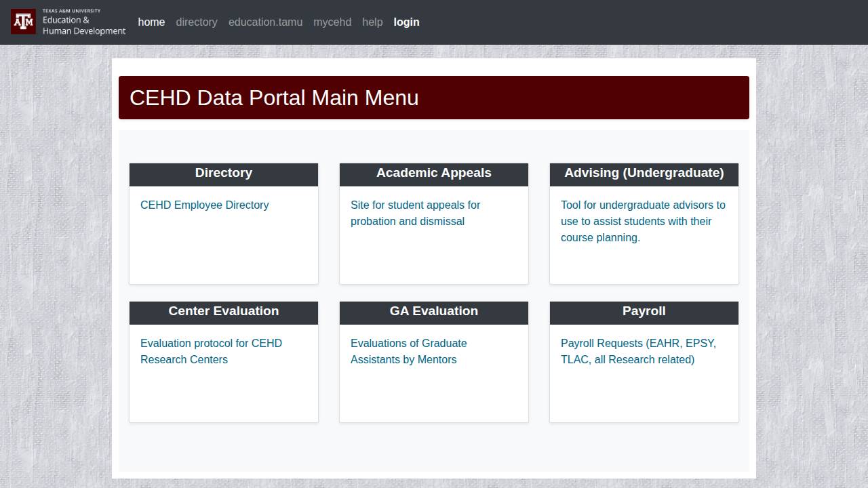
Task: Open the mycehd navigation item
Action: point(332,22)
